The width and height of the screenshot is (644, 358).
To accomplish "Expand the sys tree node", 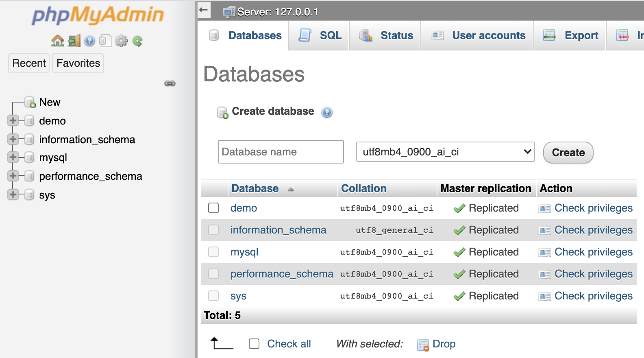I will tap(13, 194).
